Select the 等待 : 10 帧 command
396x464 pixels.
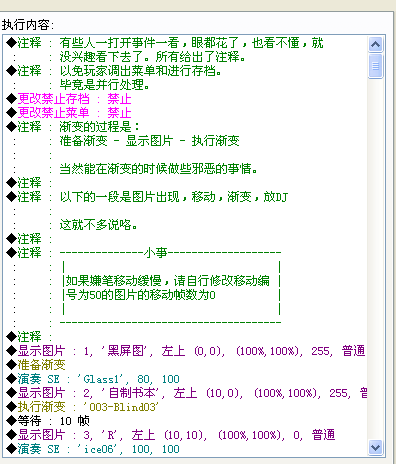click(48, 421)
